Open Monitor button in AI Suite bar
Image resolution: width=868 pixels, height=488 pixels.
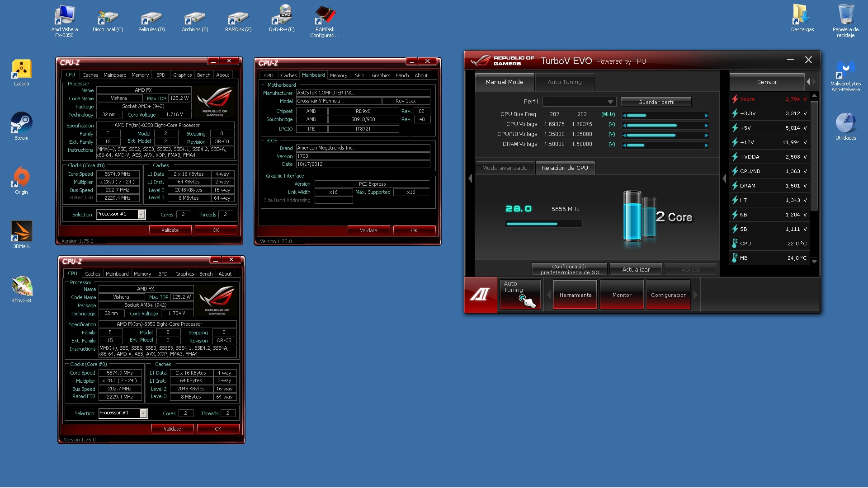click(x=622, y=295)
